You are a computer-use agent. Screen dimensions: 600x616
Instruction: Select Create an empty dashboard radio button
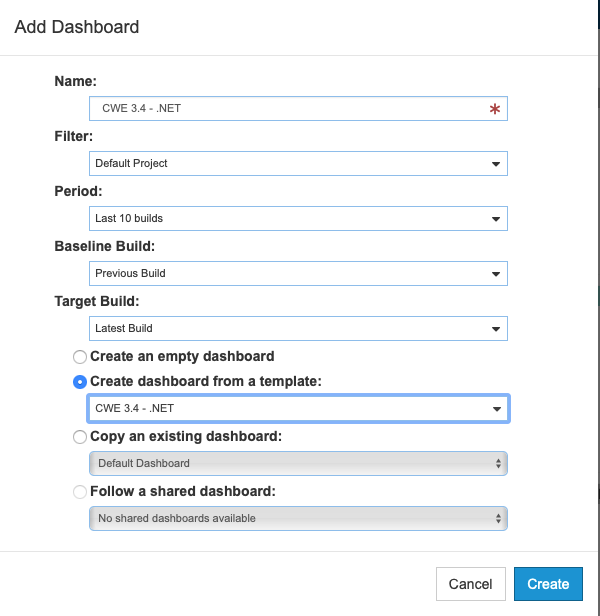(80, 357)
